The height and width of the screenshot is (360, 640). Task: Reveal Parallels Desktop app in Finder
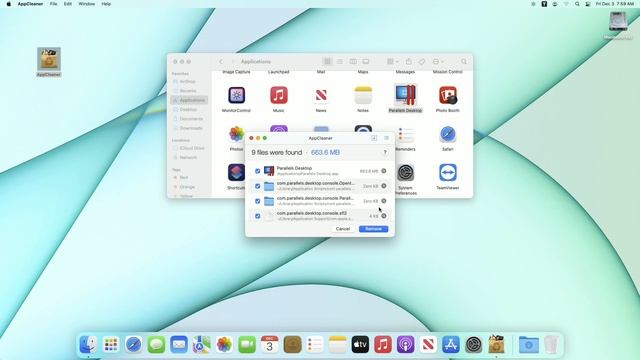(x=384, y=171)
